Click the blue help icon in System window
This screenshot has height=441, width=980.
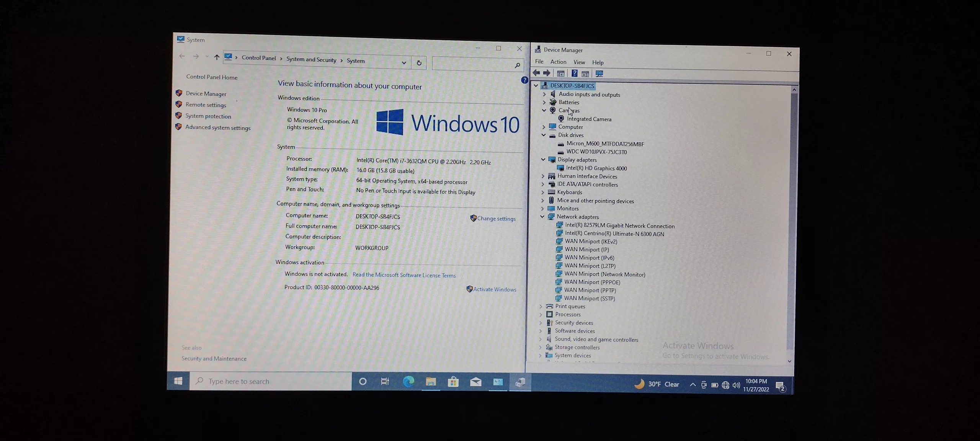tap(524, 80)
